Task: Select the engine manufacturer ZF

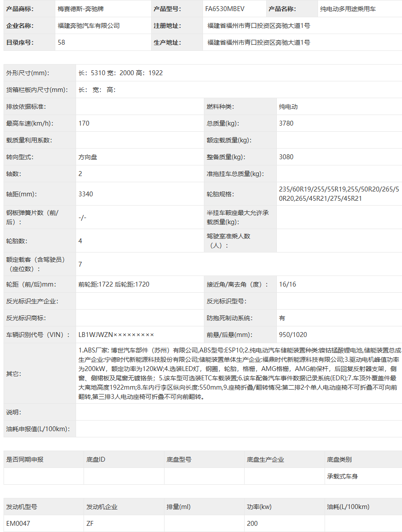Action: click(90, 523)
